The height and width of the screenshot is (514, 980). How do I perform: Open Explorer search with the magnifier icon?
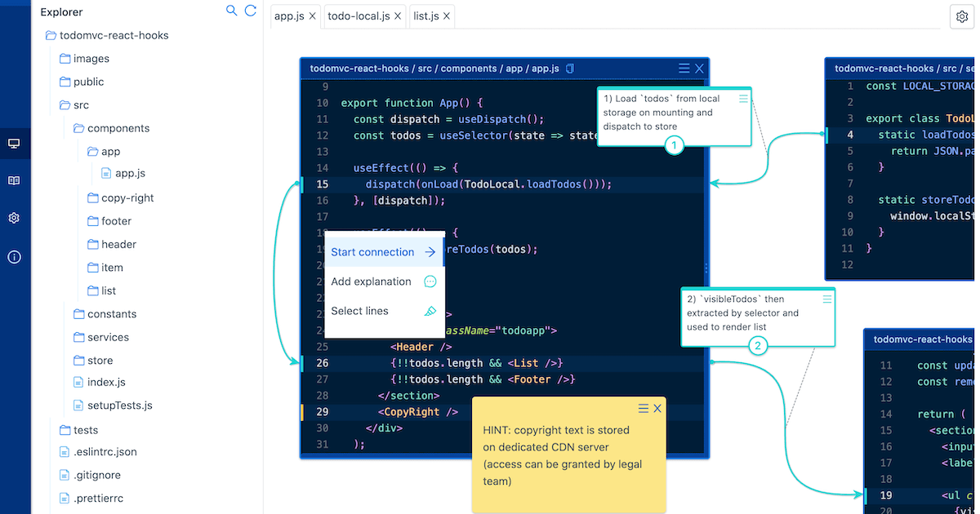(x=231, y=11)
